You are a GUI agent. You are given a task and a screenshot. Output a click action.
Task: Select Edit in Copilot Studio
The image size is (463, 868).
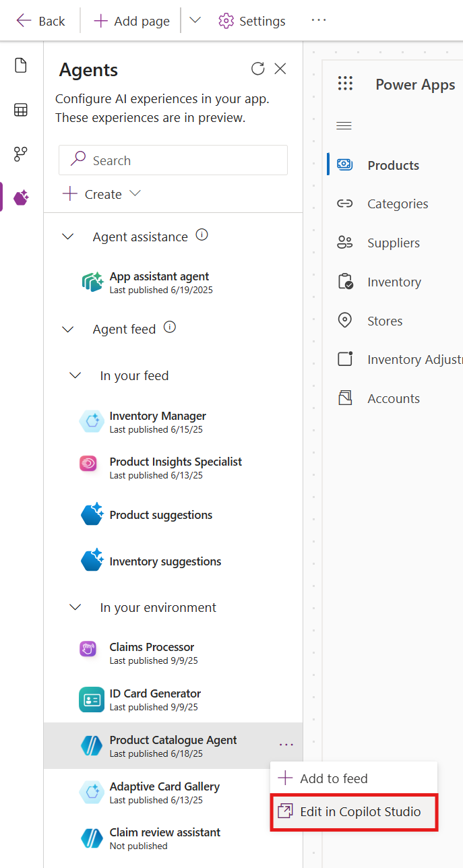(354, 811)
